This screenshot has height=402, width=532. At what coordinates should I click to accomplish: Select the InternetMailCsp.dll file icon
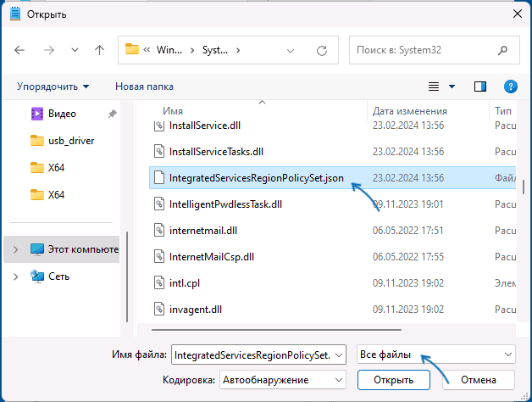(x=158, y=256)
